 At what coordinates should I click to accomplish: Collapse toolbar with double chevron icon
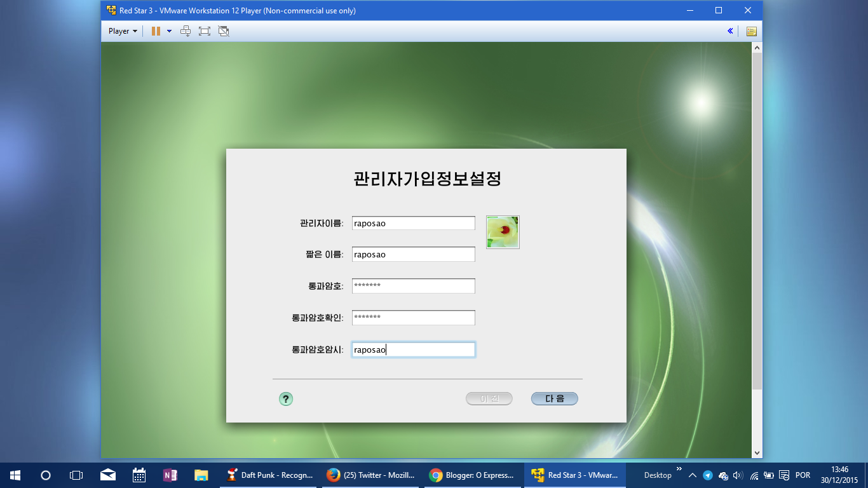730,30
